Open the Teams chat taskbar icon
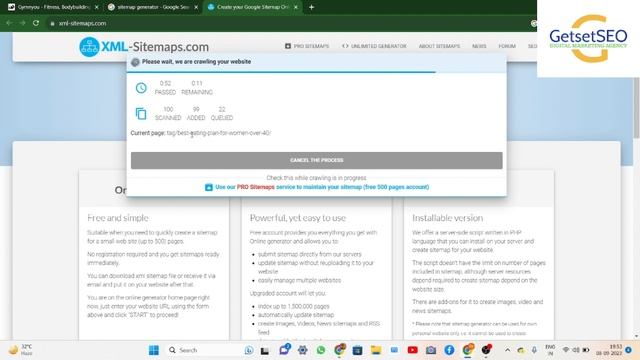 coord(284,350)
